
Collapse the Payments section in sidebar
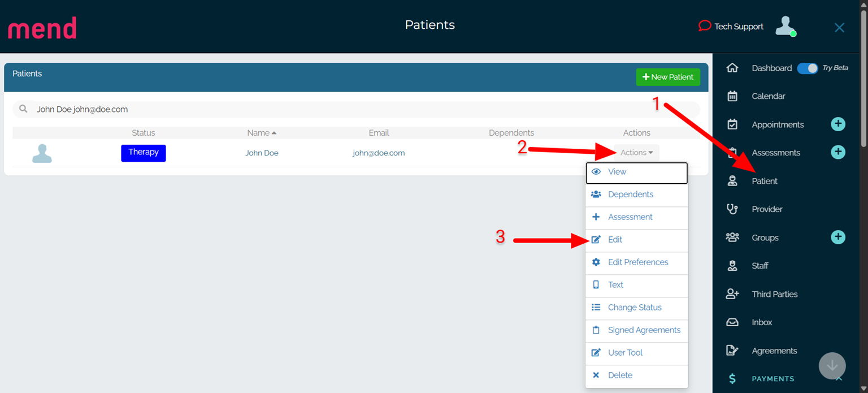pos(839,379)
